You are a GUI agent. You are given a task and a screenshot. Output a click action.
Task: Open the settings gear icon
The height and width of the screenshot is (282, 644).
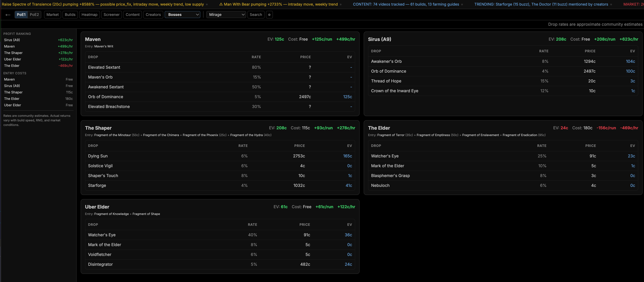(269, 15)
